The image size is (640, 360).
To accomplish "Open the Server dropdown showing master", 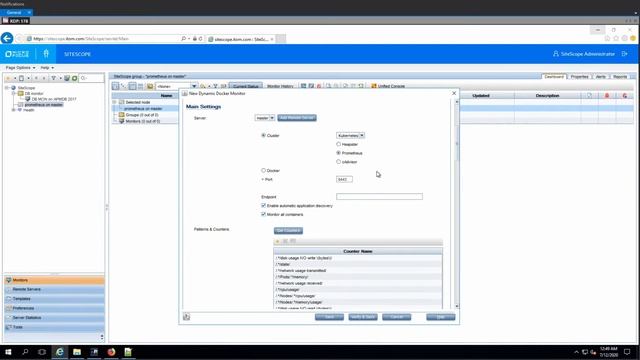I will coord(264,118).
